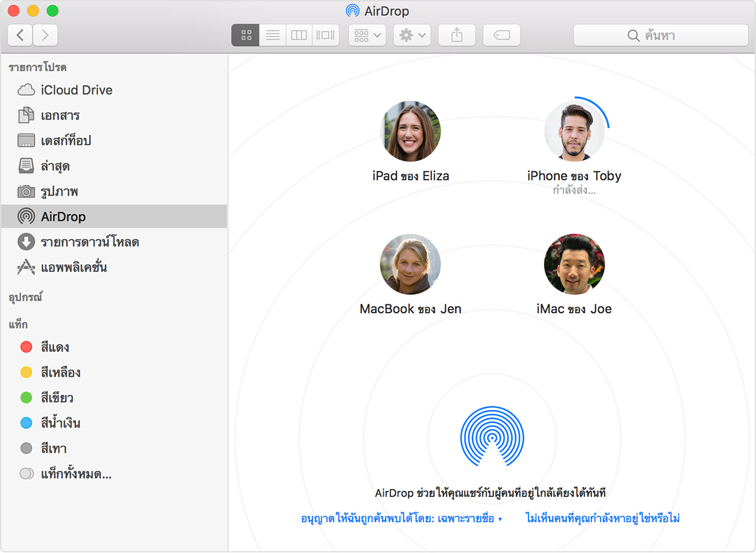Click the อุปกรณ์ section header

pos(25,297)
